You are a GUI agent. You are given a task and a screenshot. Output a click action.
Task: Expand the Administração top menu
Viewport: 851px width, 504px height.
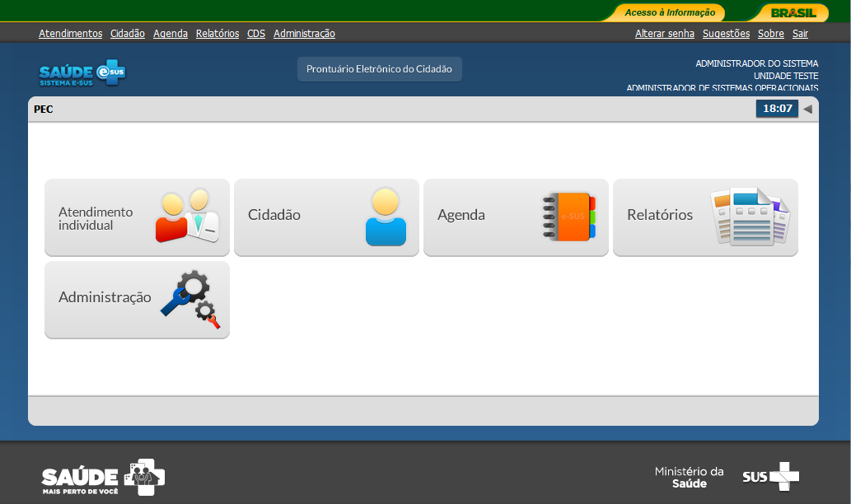click(x=304, y=34)
